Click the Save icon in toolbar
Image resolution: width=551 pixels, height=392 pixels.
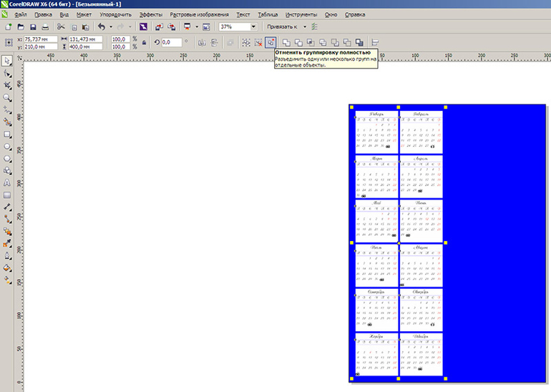34,26
